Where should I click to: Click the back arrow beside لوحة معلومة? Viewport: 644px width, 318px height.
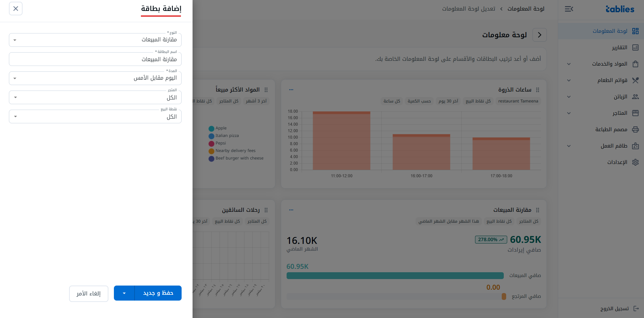click(x=540, y=35)
